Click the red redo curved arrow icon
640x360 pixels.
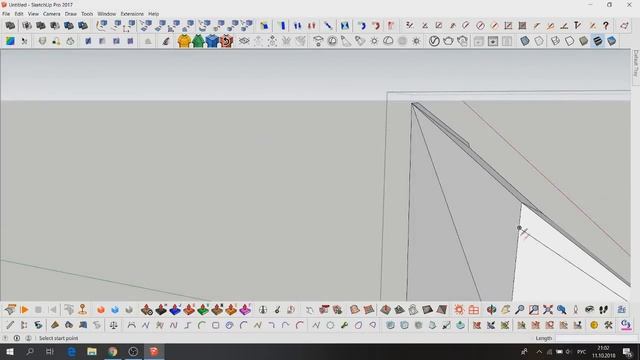click(376, 26)
